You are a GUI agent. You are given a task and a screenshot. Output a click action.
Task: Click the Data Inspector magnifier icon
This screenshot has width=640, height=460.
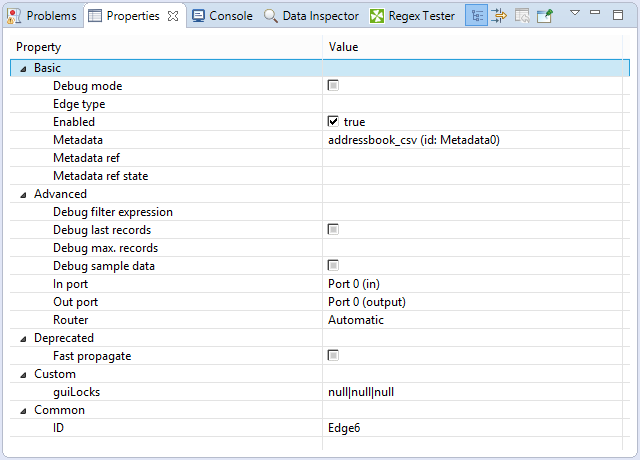tap(271, 16)
